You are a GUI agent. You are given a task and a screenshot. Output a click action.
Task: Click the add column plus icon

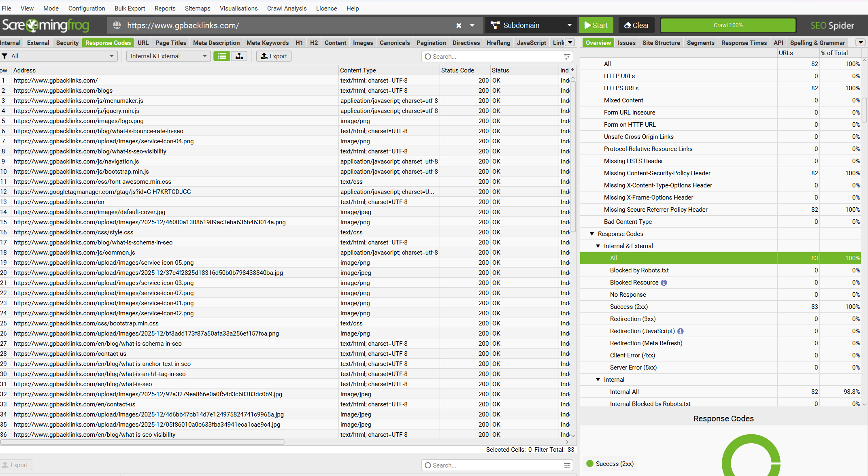click(x=572, y=70)
